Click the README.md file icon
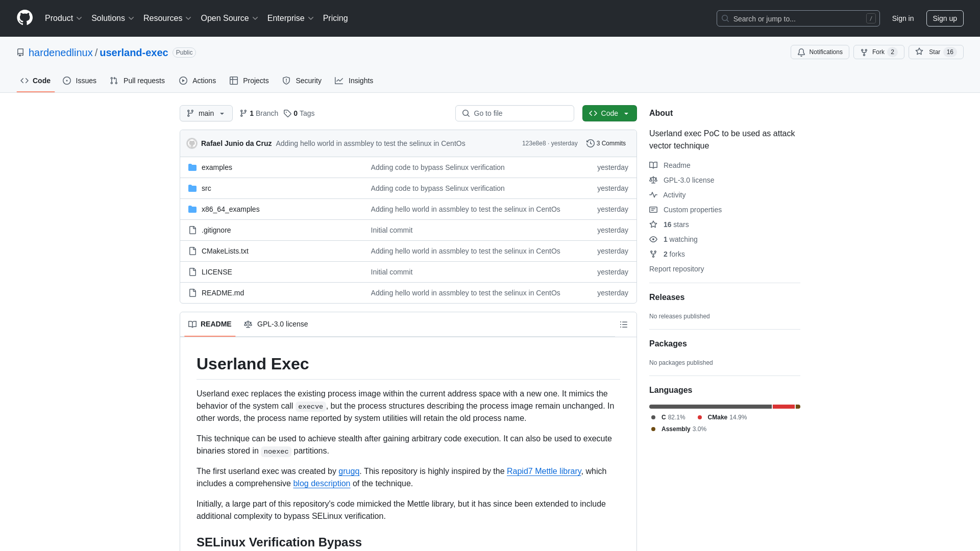This screenshot has width=980, height=551. click(x=192, y=293)
